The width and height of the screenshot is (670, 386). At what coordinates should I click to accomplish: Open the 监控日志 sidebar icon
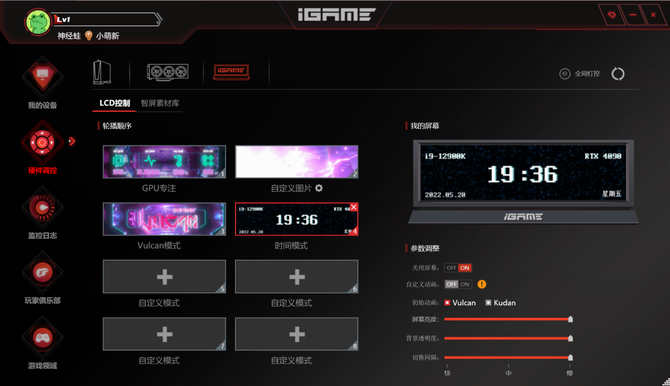pyautogui.click(x=42, y=208)
